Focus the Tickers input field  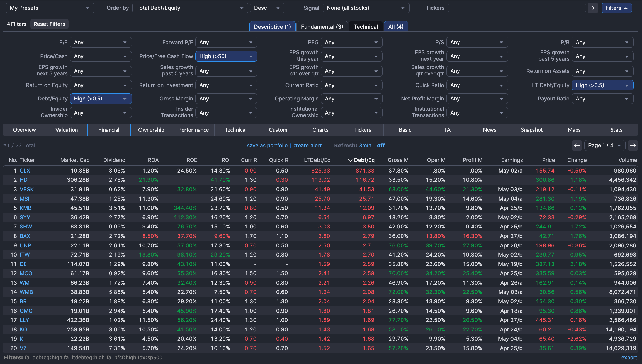point(516,8)
